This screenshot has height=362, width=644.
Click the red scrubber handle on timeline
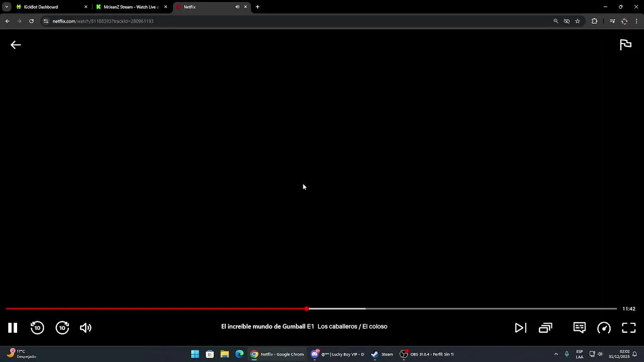point(306,309)
